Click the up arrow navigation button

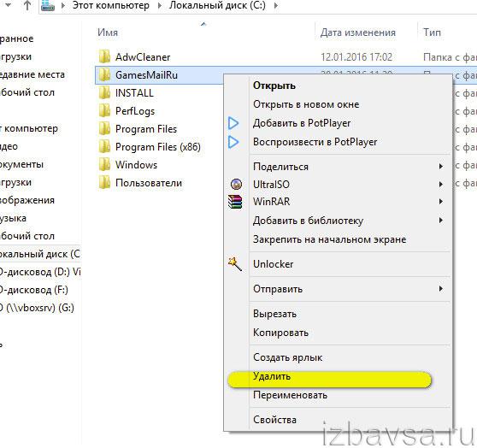point(27,5)
